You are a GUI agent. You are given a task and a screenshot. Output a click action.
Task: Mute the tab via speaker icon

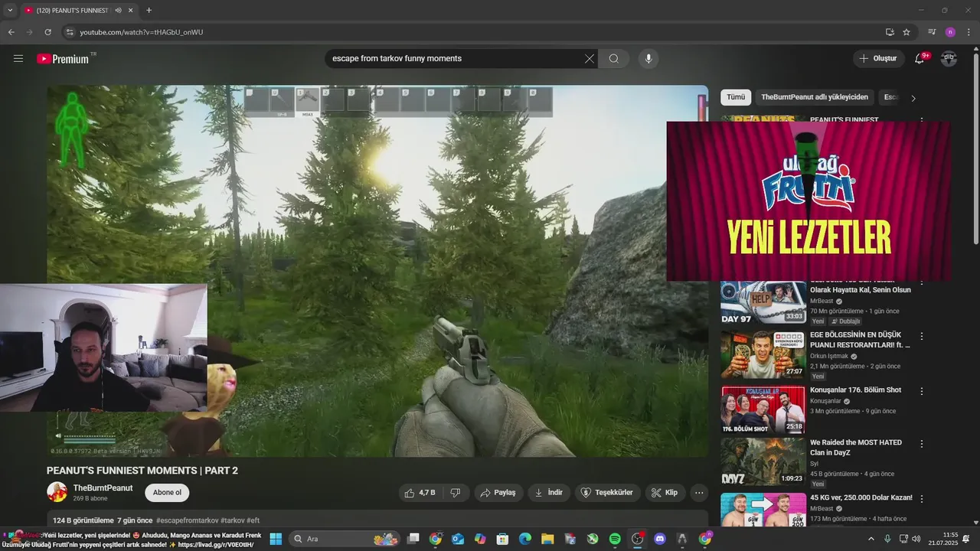(118, 11)
